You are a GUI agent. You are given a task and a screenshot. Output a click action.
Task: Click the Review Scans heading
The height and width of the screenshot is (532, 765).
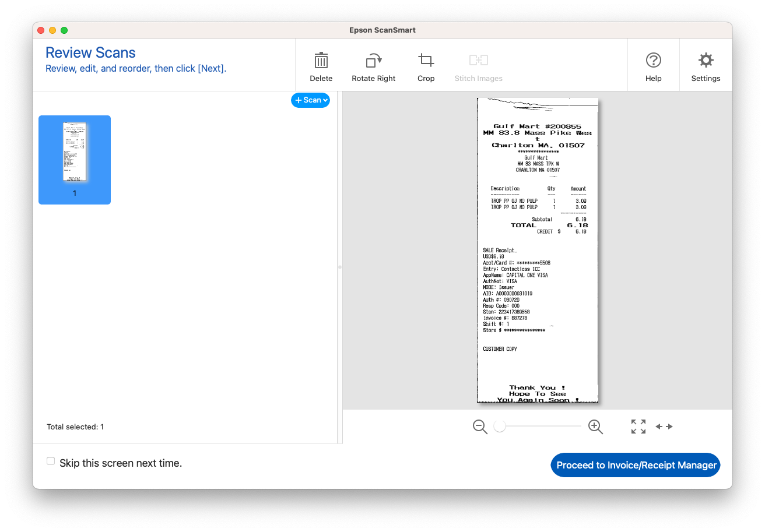[90, 52]
